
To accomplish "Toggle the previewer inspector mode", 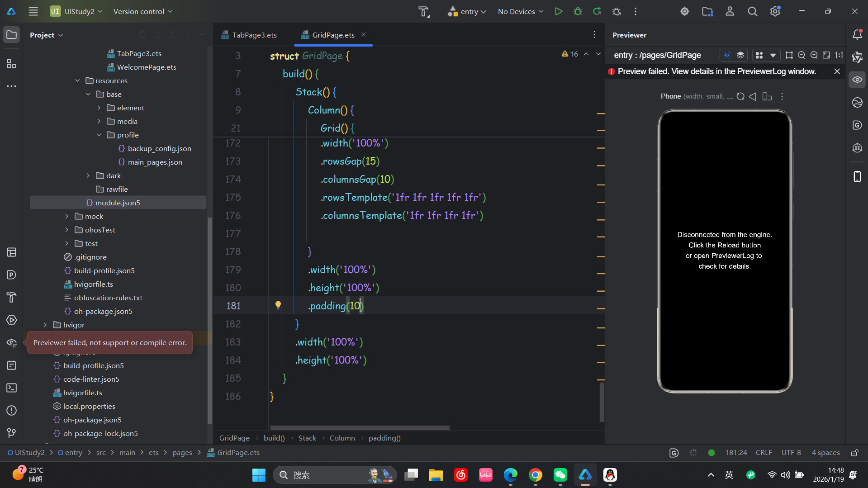I will 727,55.
